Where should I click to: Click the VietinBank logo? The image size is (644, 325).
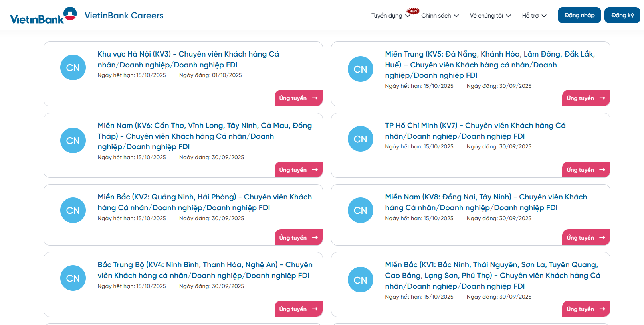[x=43, y=16]
